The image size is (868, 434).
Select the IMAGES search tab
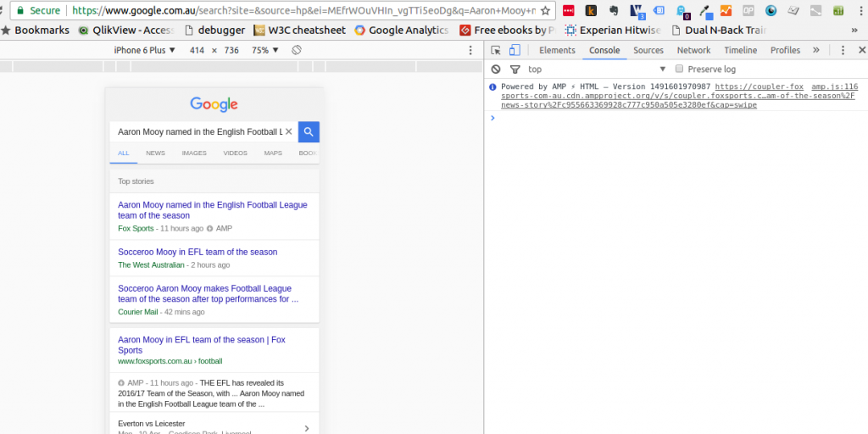tap(194, 153)
